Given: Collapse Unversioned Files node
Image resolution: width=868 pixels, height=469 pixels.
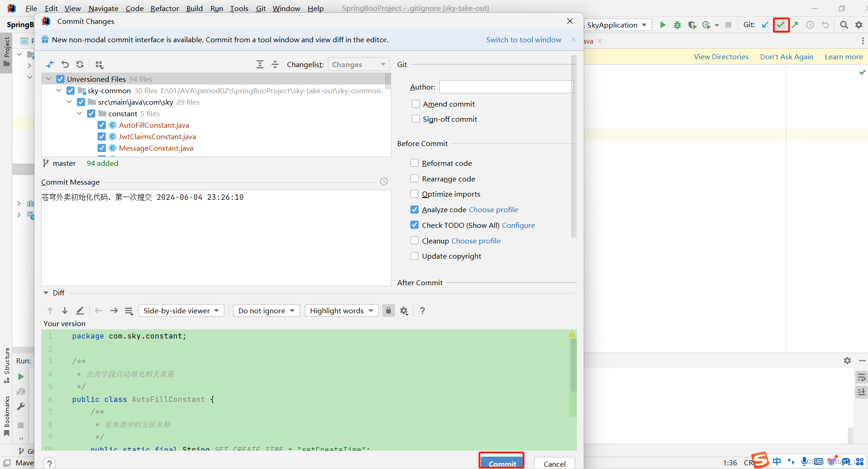Looking at the screenshot, I should click(x=49, y=79).
